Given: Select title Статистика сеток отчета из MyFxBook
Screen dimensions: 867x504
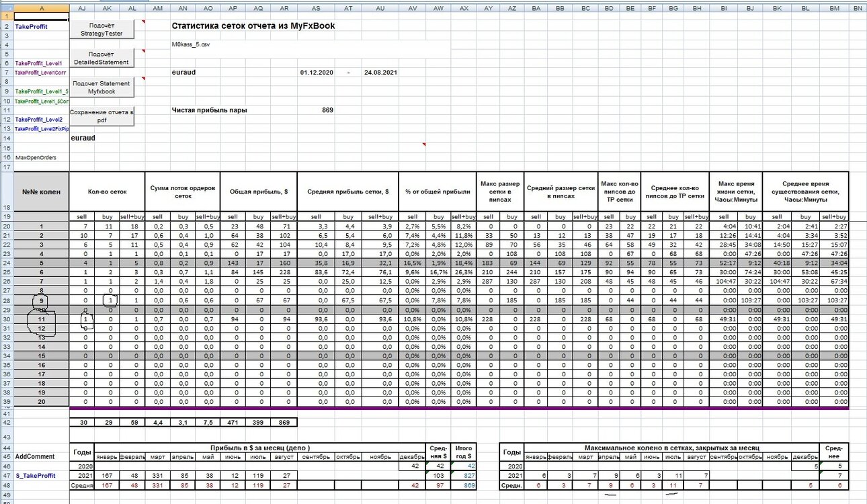Looking at the screenshot, I should (x=253, y=26).
